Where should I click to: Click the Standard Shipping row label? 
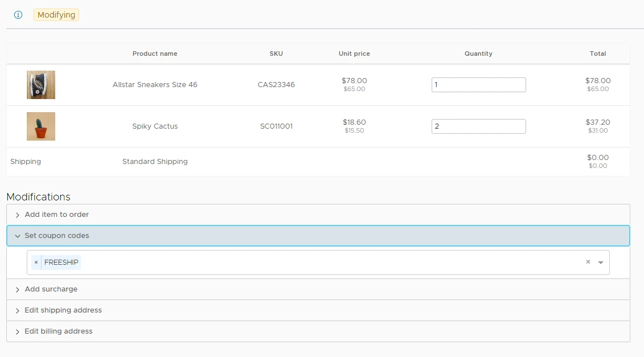click(155, 162)
